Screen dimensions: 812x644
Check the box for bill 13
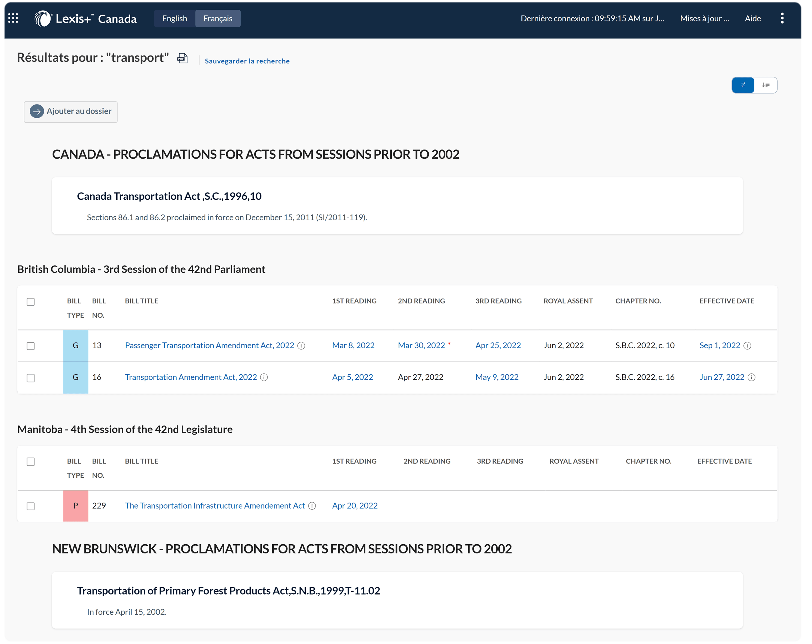tap(31, 346)
